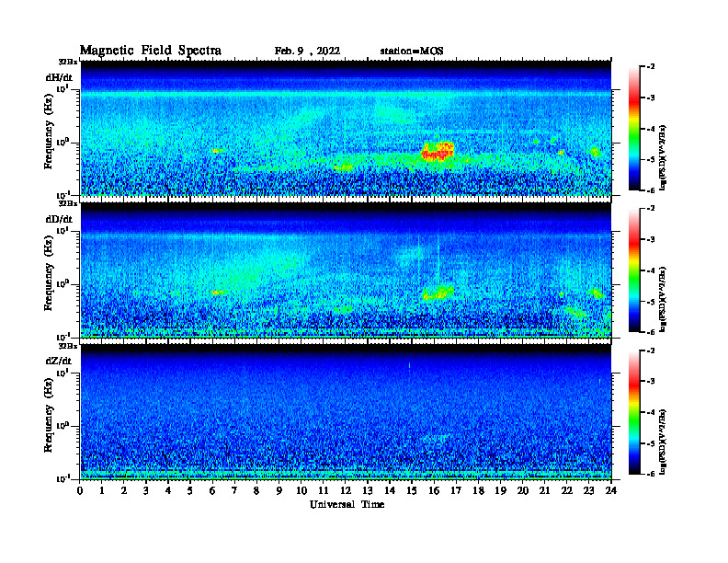Click hour tick label "19" on time axis
The height and width of the screenshot is (563, 728).
pos(500,491)
